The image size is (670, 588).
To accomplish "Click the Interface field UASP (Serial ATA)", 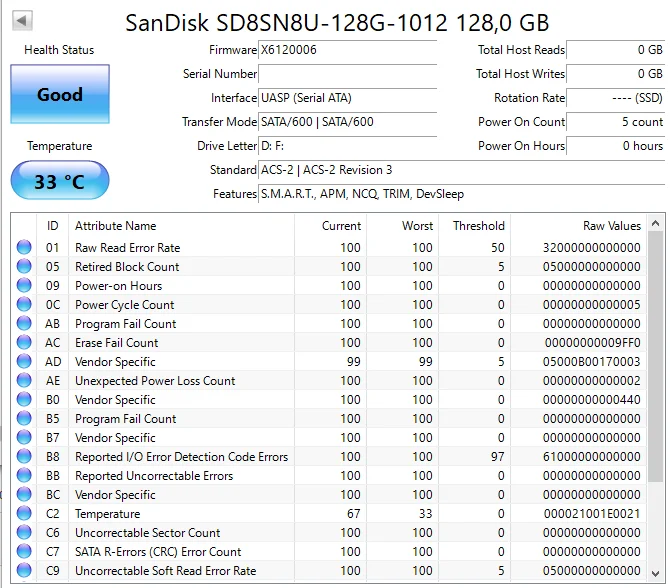I will tap(347, 98).
